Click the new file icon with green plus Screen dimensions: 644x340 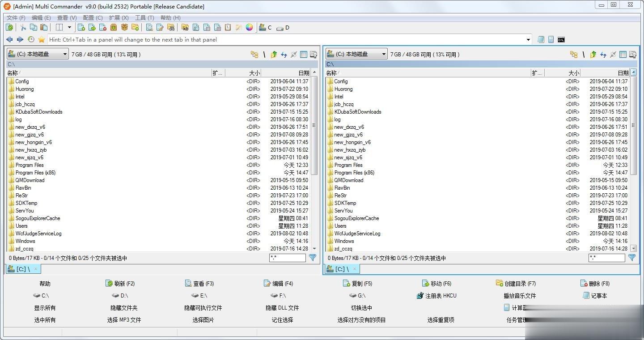(81, 27)
